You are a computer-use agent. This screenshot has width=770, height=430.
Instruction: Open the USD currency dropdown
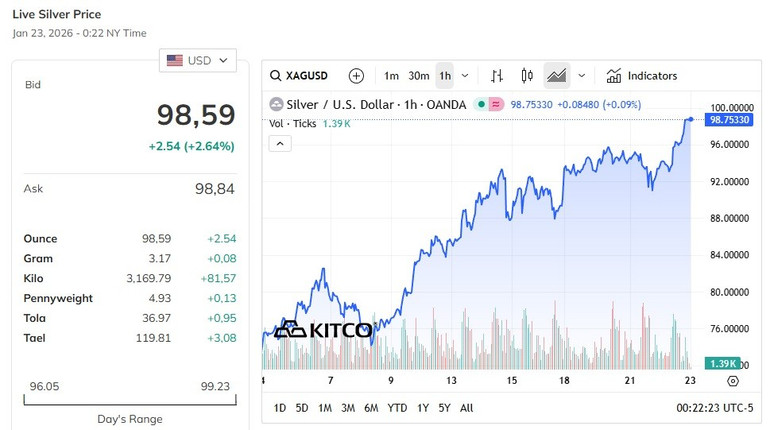tap(198, 60)
